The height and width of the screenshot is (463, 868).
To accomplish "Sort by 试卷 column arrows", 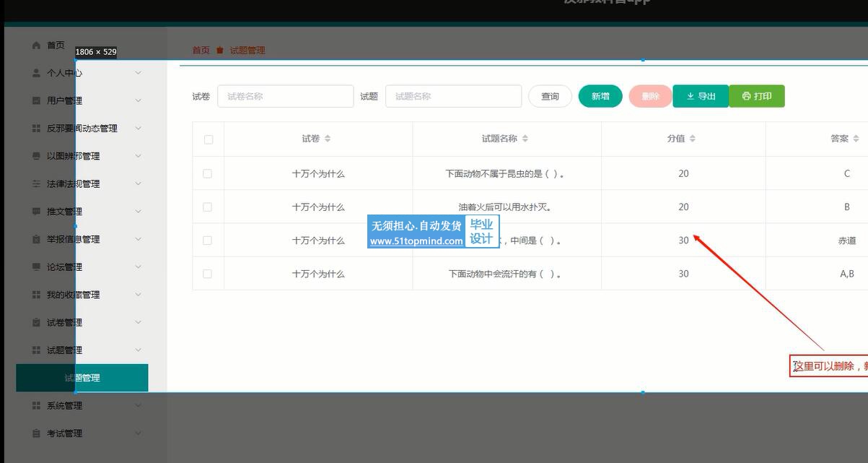I will tap(328, 139).
